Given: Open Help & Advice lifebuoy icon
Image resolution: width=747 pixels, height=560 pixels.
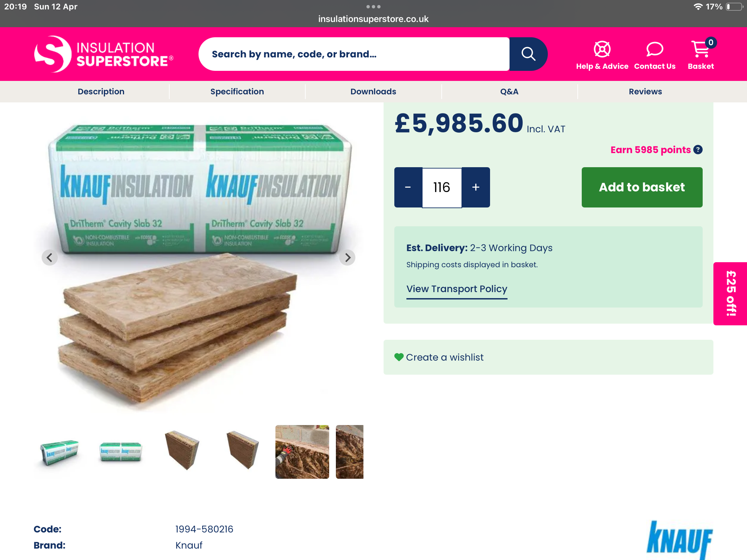Looking at the screenshot, I should pyautogui.click(x=602, y=49).
